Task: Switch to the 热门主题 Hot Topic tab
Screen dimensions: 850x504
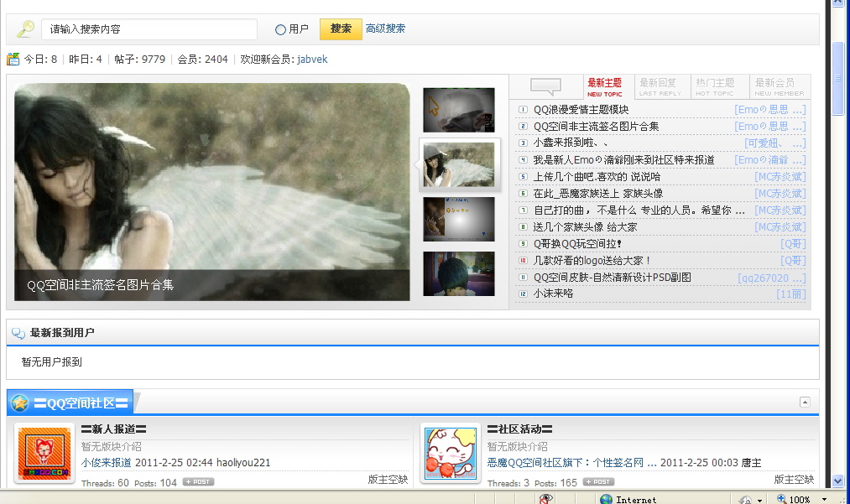Action: click(716, 86)
